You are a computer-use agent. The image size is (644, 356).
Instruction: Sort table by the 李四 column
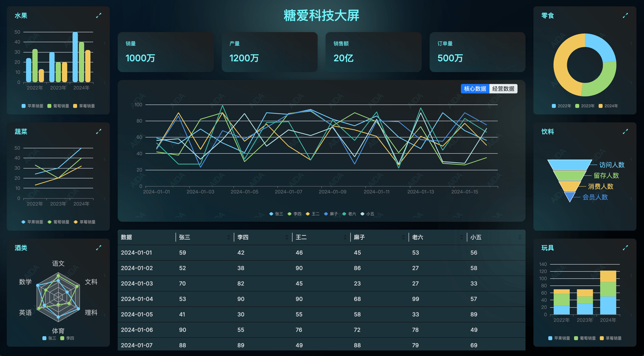[287, 237]
